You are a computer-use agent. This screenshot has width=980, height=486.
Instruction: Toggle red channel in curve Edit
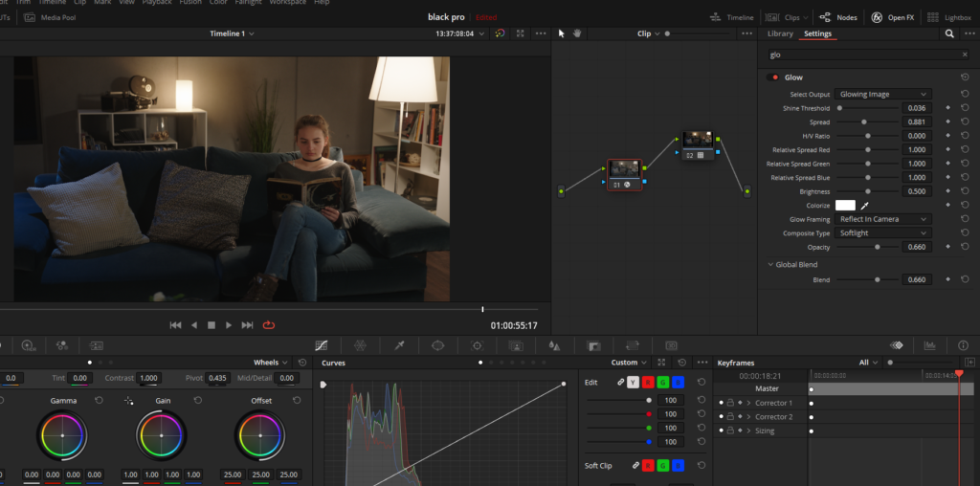click(x=648, y=383)
